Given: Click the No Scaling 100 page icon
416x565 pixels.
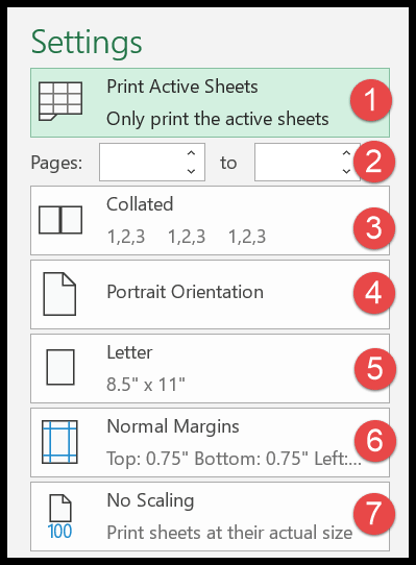Looking at the screenshot, I should pos(60,517).
